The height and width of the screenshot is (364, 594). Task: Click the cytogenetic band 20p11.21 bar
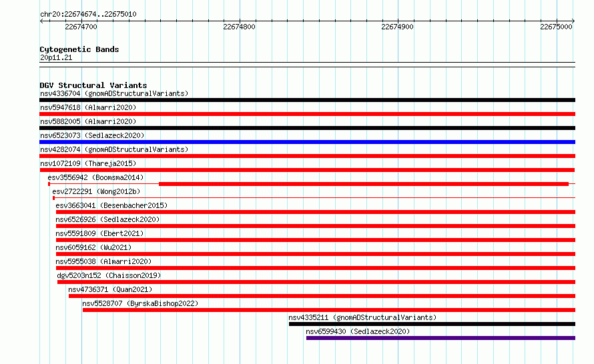click(307, 65)
